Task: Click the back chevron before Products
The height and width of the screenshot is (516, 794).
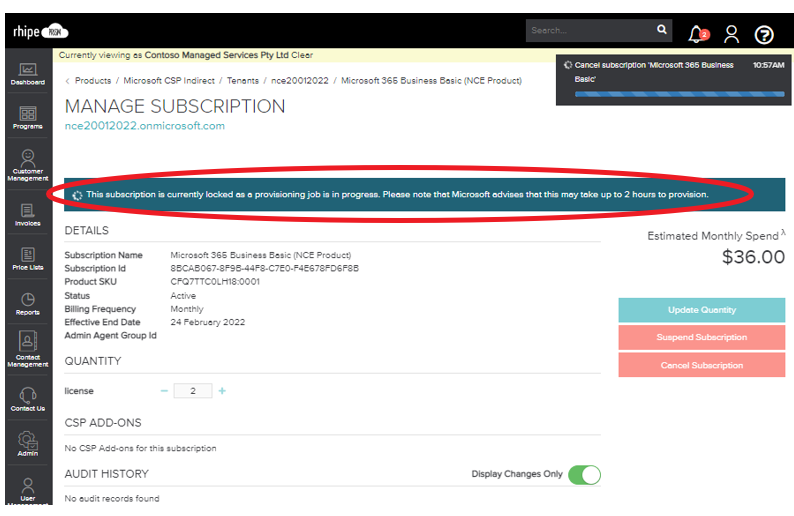Action: point(67,81)
